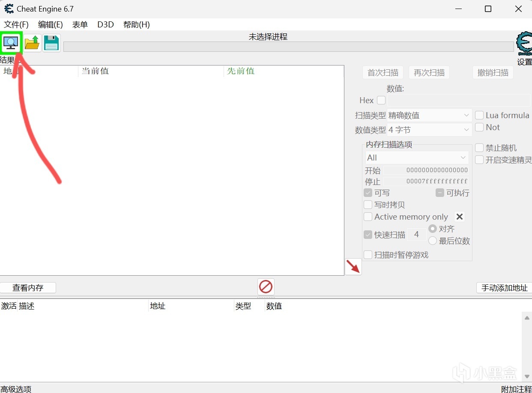Select the 对齐 radio button

[433, 229]
